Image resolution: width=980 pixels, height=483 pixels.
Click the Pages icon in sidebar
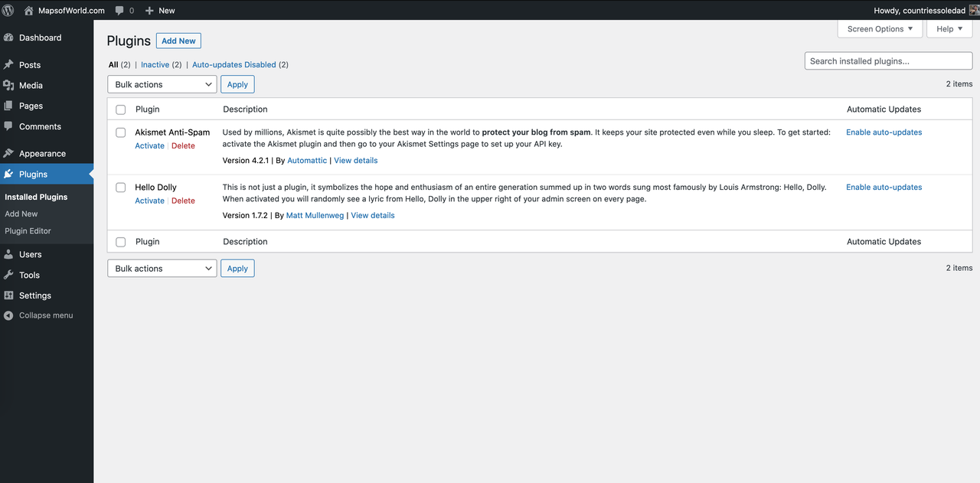8,106
